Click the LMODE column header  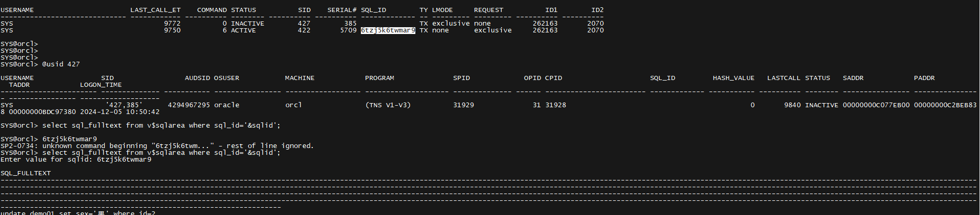point(442,10)
